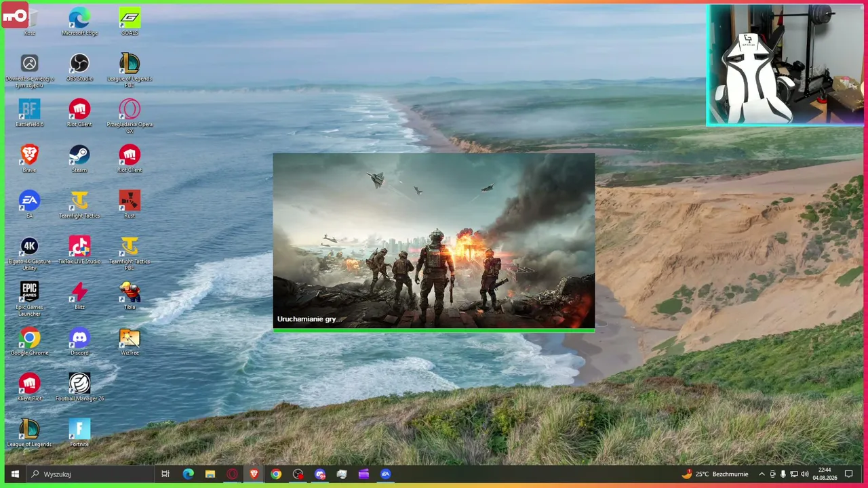Select the 'Dowiedz się więcej o tym zdjęciu' icon

[x=29, y=70]
